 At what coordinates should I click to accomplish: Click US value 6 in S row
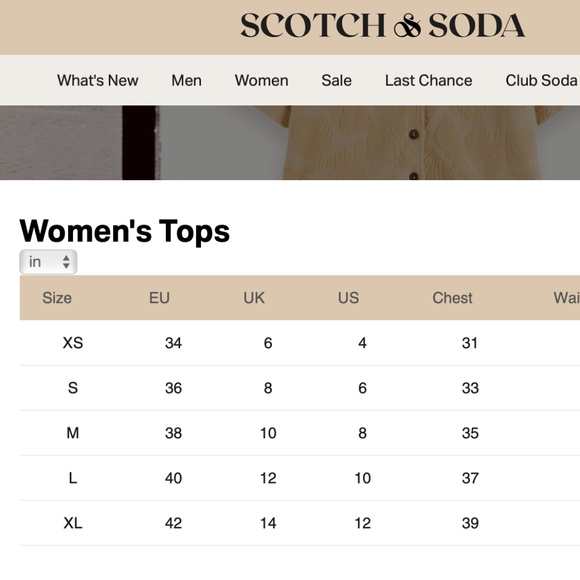click(x=362, y=388)
